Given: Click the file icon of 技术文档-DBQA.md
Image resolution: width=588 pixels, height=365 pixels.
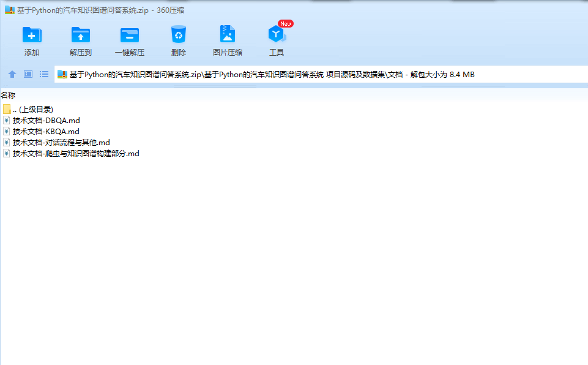Looking at the screenshot, I should pos(6,121).
